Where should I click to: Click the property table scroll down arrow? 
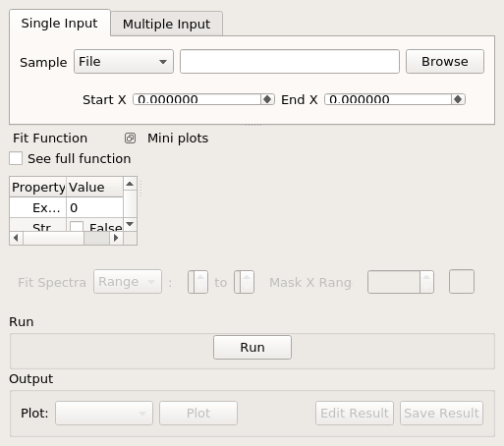click(x=130, y=224)
